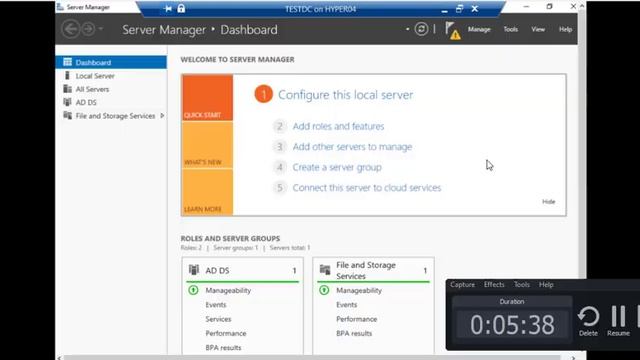Open Help menu in recorder
This screenshot has height=360, width=640.
546,284
